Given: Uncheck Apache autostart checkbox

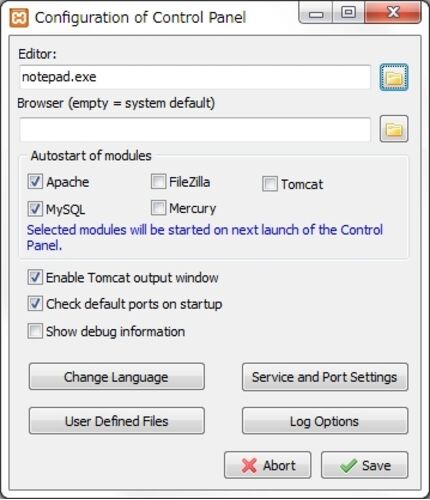Looking at the screenshot, I should click(x=35, y=182).
